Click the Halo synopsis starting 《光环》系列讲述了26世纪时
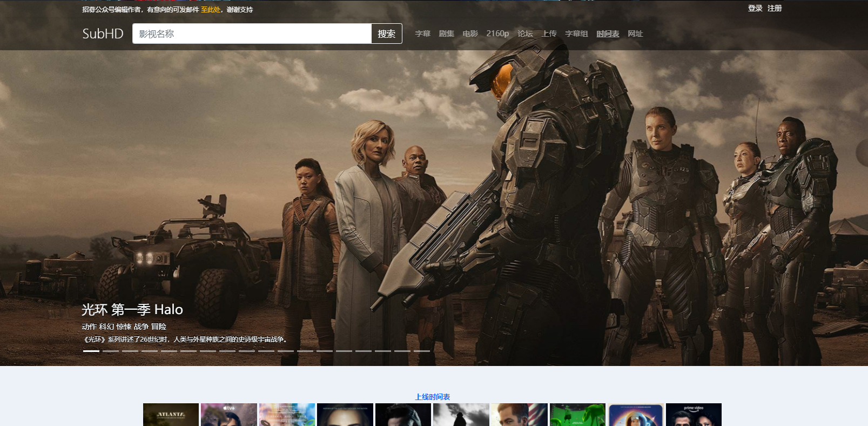Screen dimensions: 868x426 [x=185, y=340]
